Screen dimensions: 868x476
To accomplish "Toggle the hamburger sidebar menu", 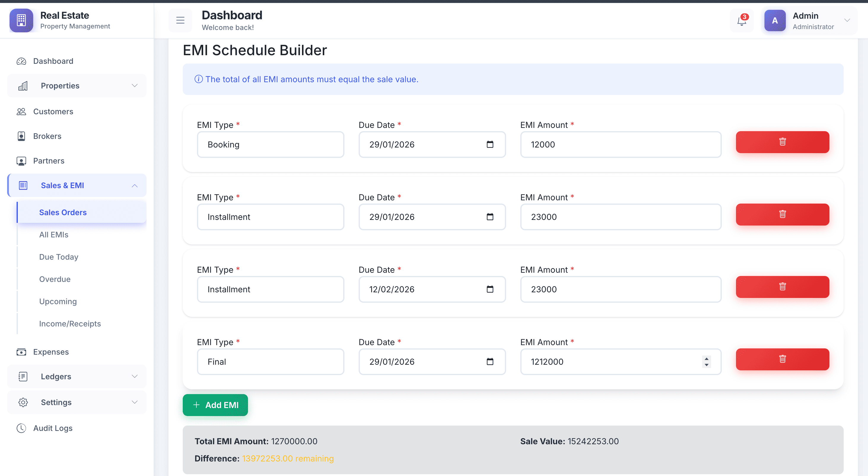I will pos(180,20).
